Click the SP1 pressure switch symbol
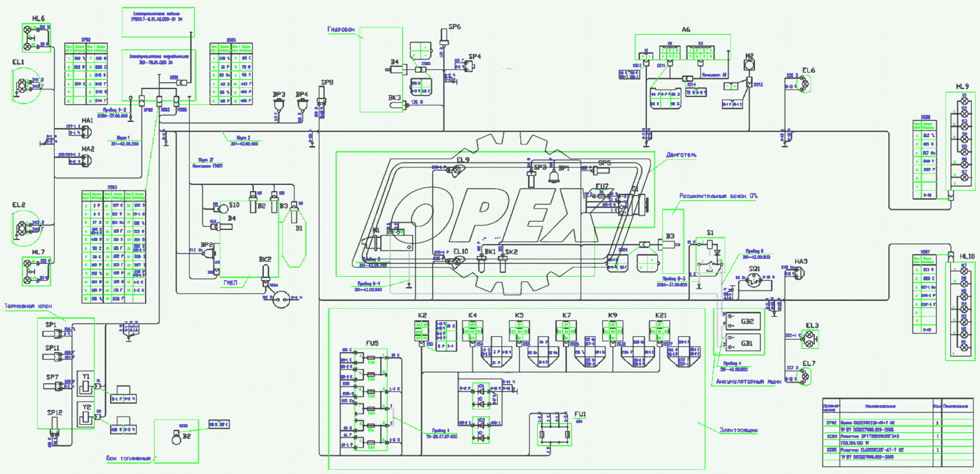Viewport: 980px width, 474px height. (54, 334)
